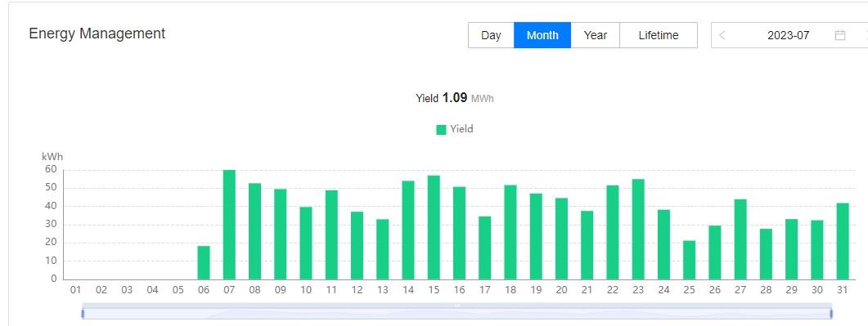The image size is (868, 326).
Task: Click the left handle of zoom slider
Action: pyautogui.click(x=83, y=314)
